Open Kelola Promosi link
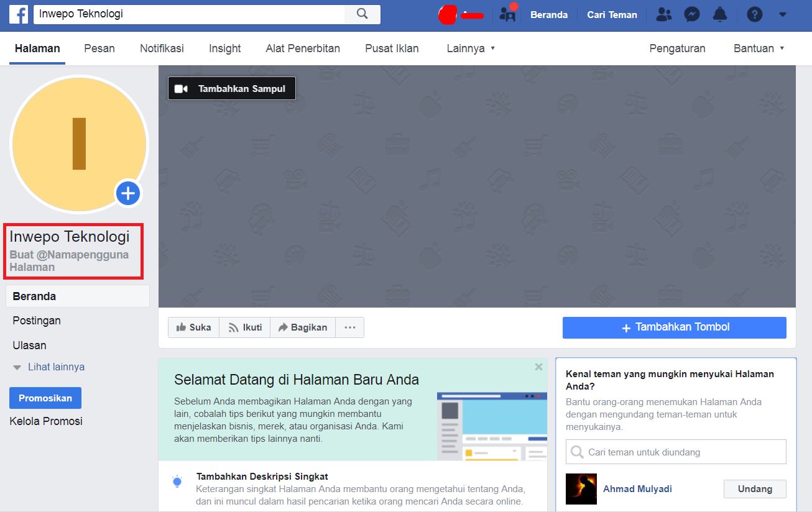 [46, 421]
